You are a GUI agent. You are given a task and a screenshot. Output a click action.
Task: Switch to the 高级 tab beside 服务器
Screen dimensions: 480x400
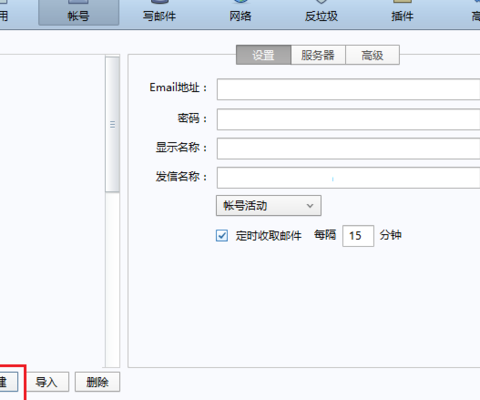(372, 55)
